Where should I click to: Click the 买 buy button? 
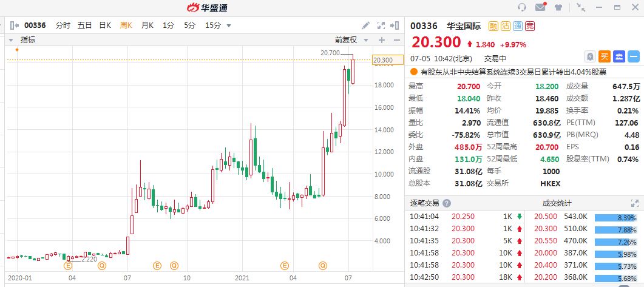point(604,56)
